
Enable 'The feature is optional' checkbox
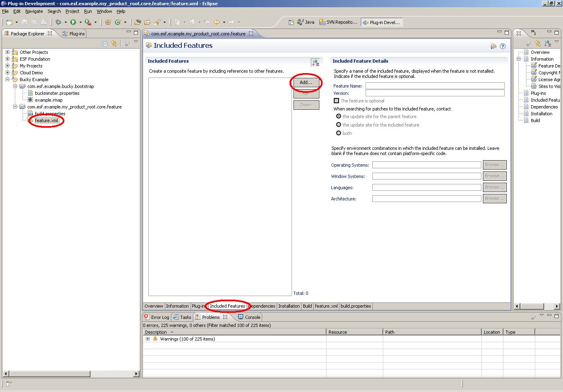coord(336,101)
